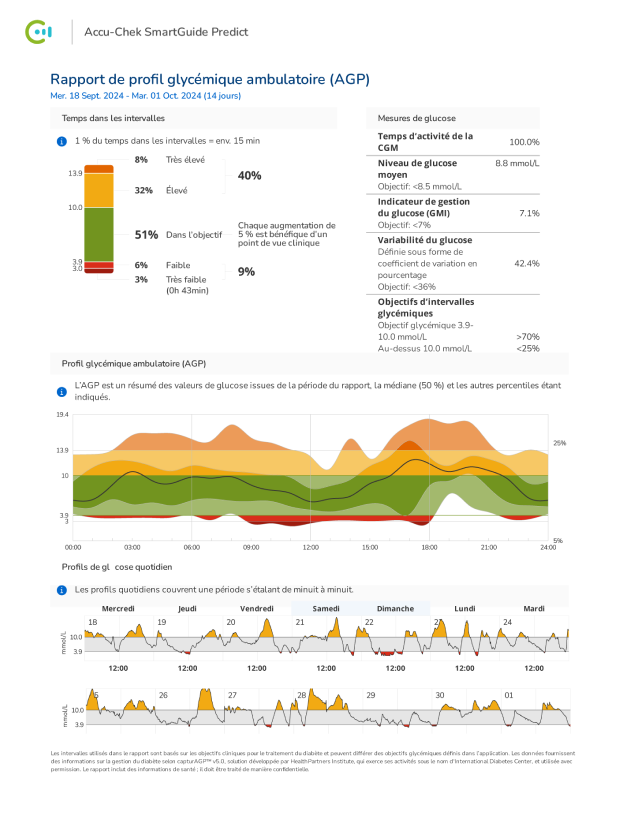Click the info icon beside 'Les profils quotidiens'
This screenshot has width=619, height=818.
[62, 590]
